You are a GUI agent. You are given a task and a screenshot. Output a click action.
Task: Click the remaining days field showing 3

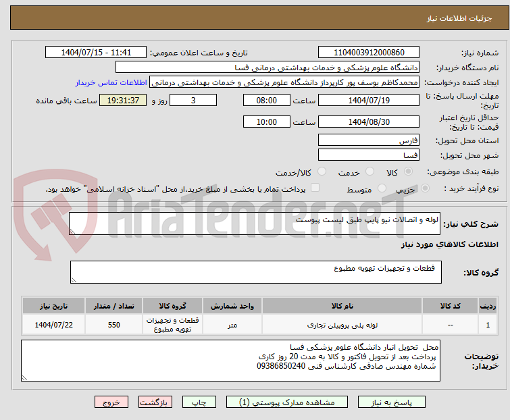point(193,100)
